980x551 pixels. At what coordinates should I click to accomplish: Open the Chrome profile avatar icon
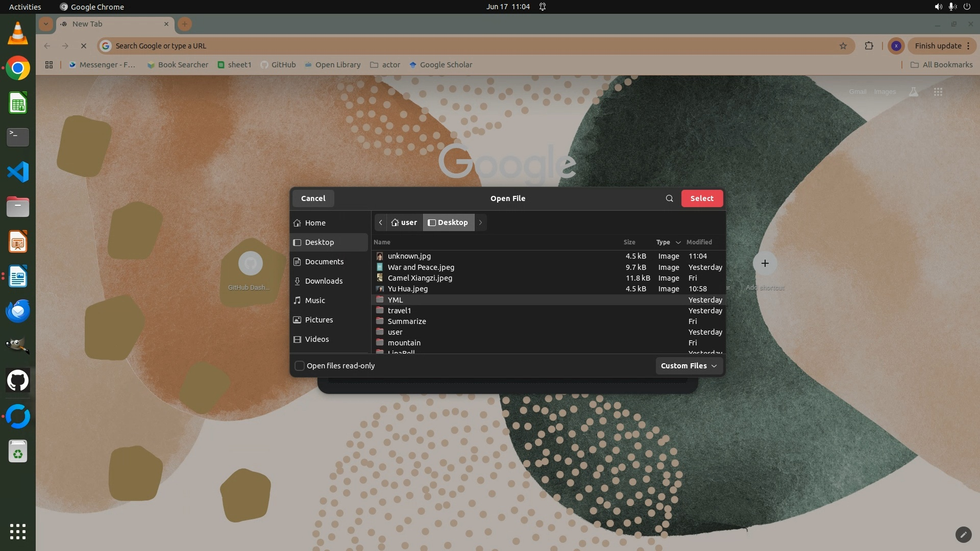(x=896, y=46)
